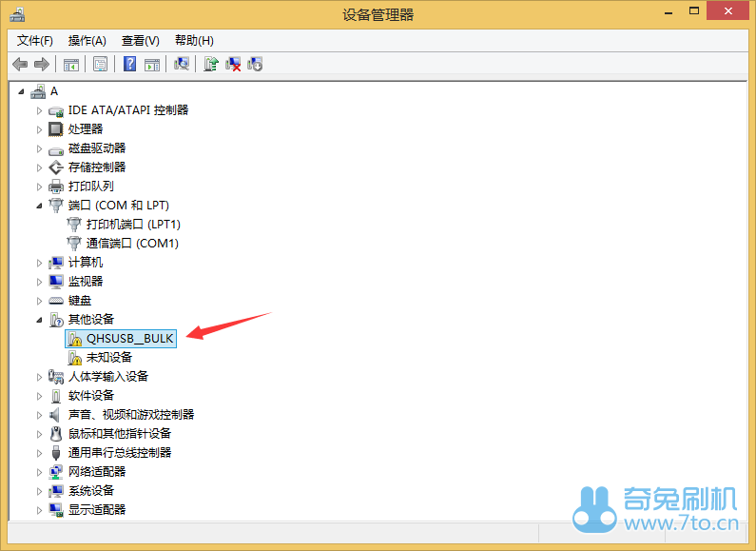Click the 计算机 category icon

coord(56,263)
